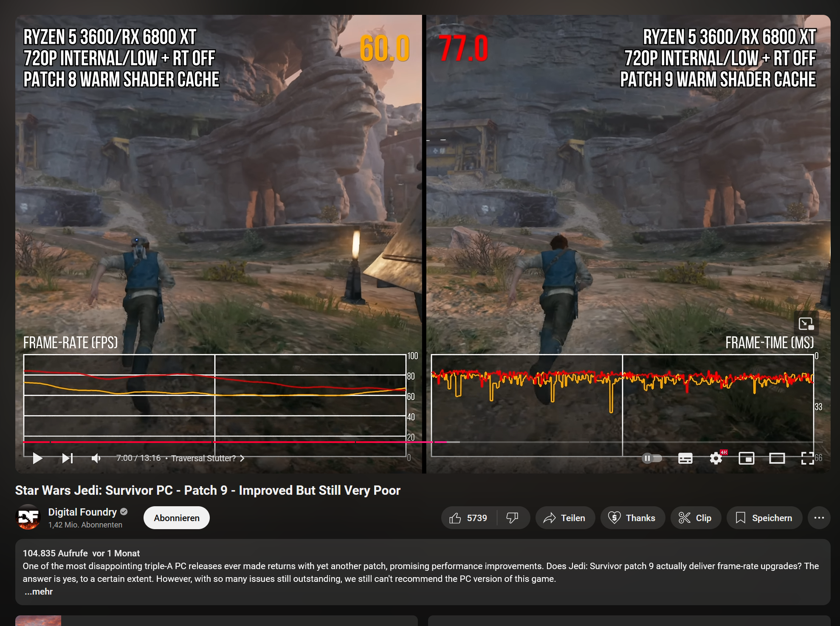Image resolution: width=840 pixels, height=626 pixels.
Task: Toggle the autoplay switch
Action: 652,458
